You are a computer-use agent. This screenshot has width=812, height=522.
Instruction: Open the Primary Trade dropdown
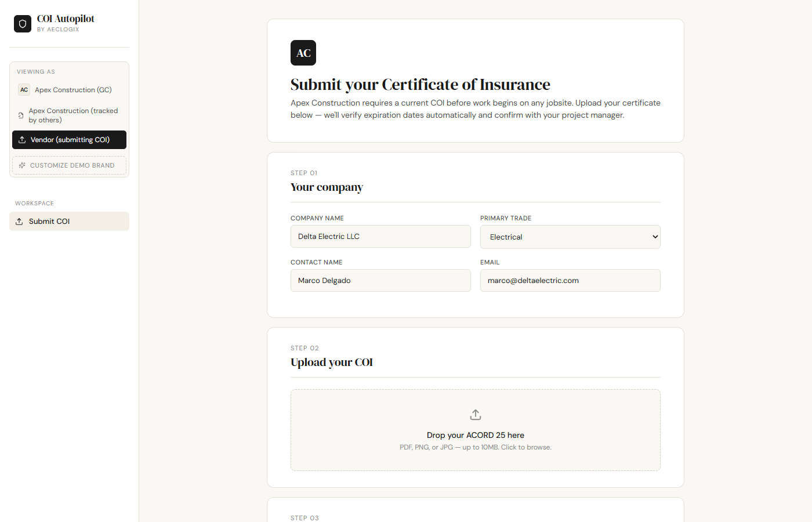click(x=570, y=237)
